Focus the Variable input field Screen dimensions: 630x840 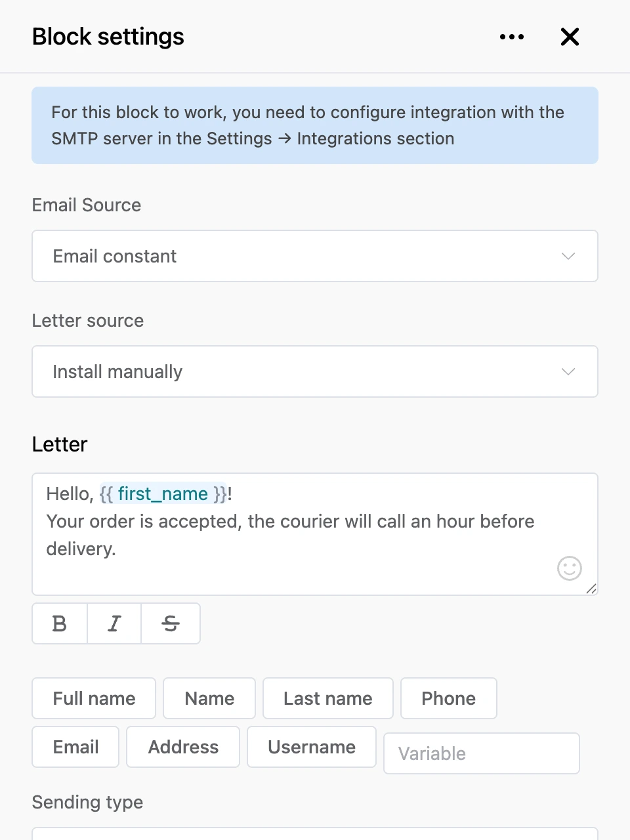pyautogui.click(x=482, y=753)
